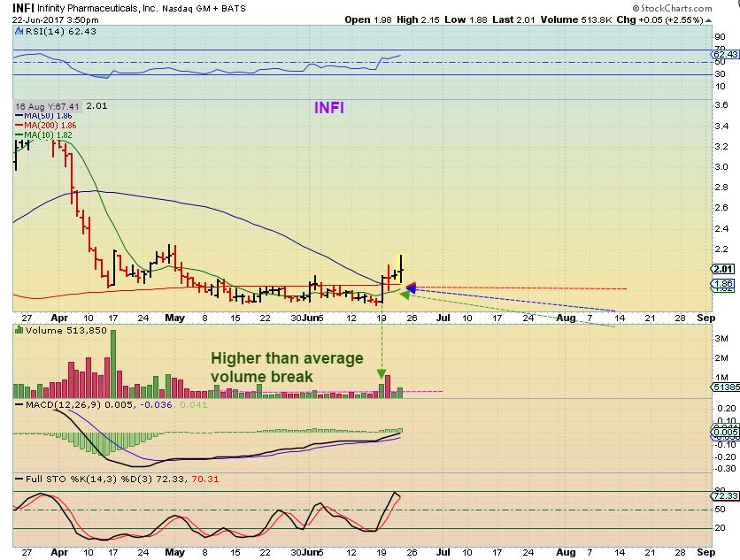Click the 'Aug' date label under the stochastic panel

point(566,552)
